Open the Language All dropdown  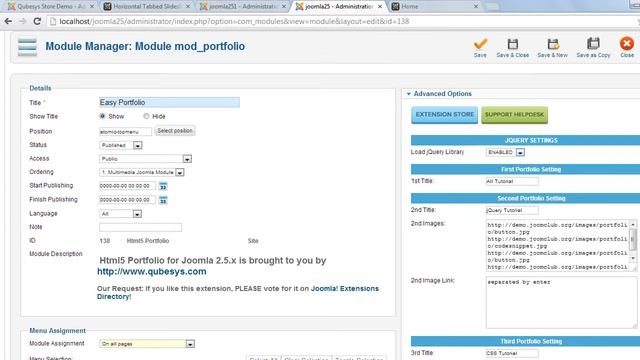click(x=120, y=214)
